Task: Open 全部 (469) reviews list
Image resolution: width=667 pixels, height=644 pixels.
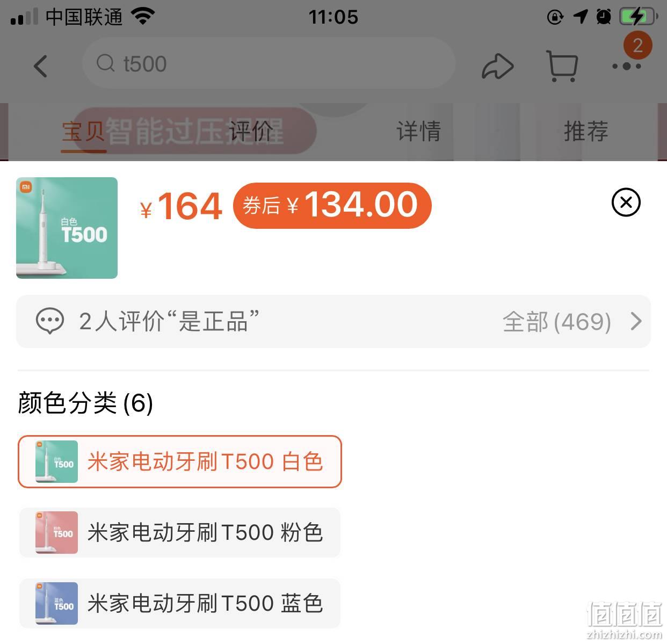Action: [x=557, y=322]
